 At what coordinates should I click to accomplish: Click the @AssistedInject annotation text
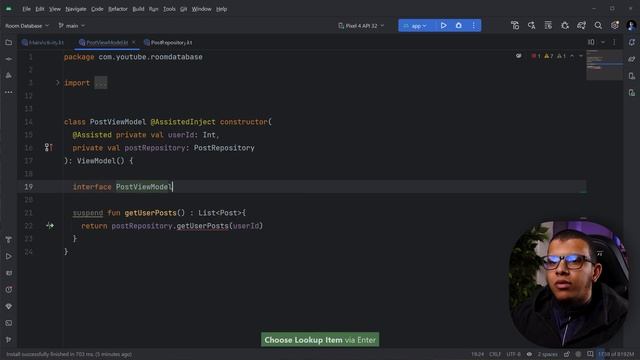click(x=183, y=122)
